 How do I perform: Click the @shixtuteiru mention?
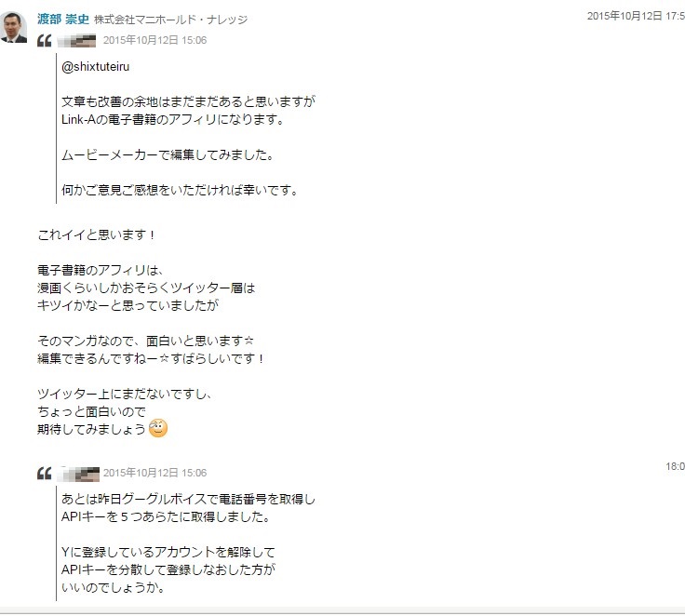(x=96, y=66)
